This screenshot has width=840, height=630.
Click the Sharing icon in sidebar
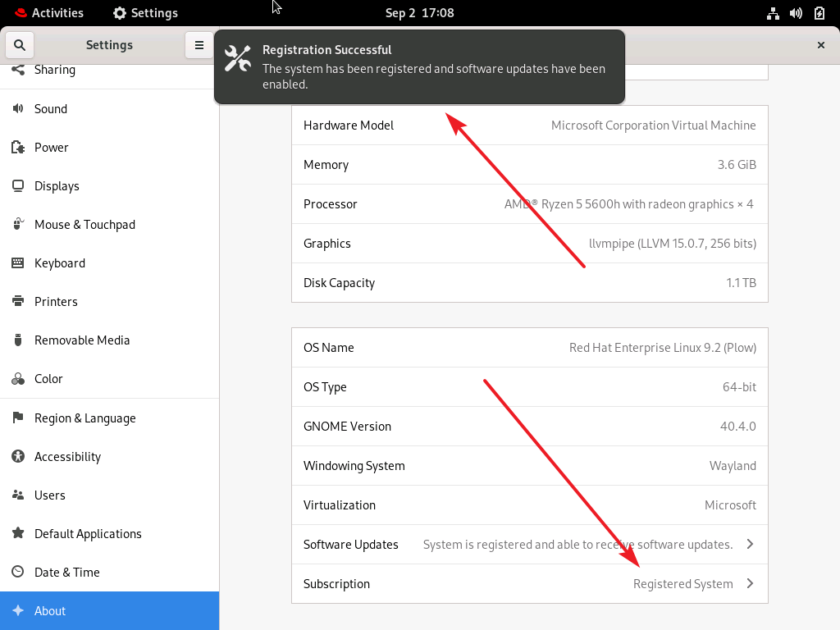click(x=18, y=70)
